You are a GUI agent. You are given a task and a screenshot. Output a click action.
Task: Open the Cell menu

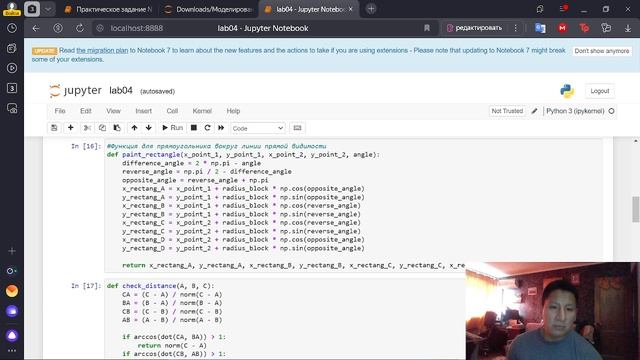(x=172, y=111)
